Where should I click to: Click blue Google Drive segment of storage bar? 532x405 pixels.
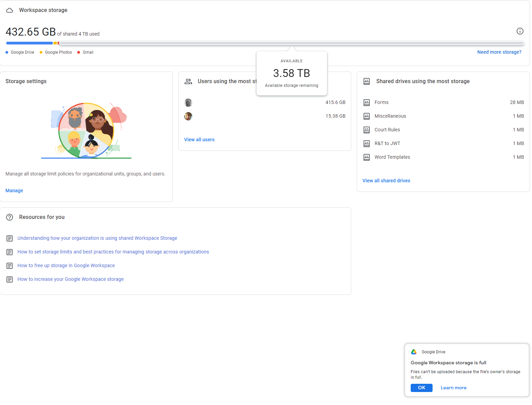[x=29, y=43]
